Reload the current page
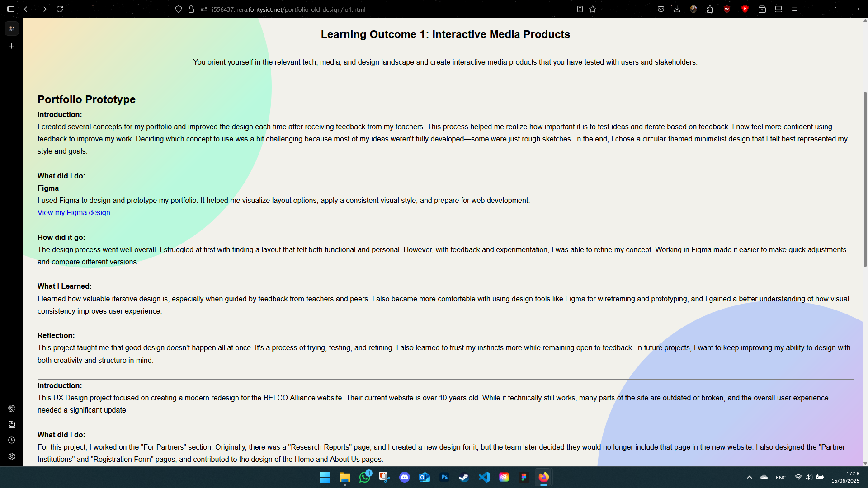 60,9
